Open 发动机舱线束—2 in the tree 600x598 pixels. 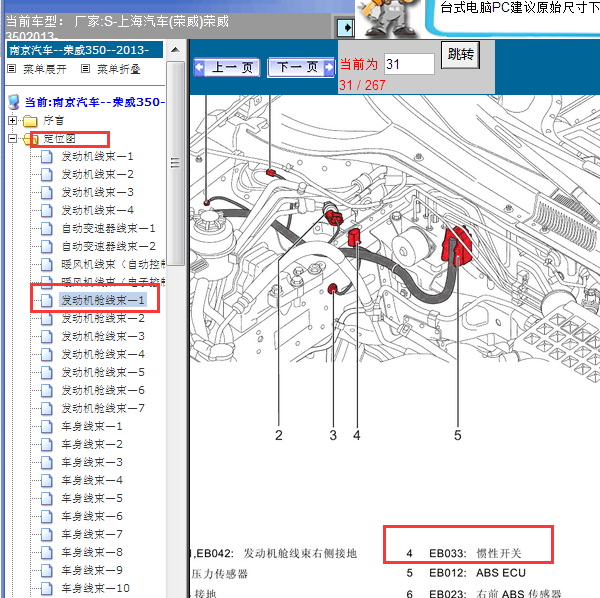(103, 318)
